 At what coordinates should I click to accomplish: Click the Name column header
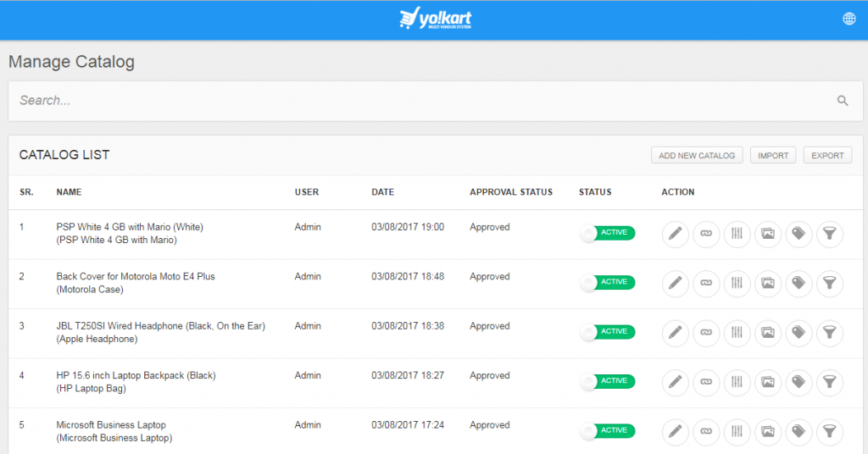[x=69, y=192]
